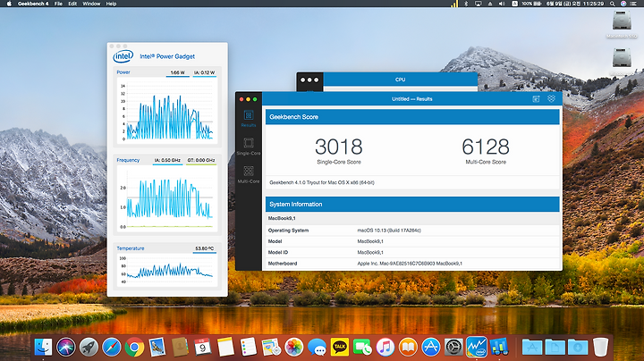Click the Siri icon in the menu bar

point(623,4)
